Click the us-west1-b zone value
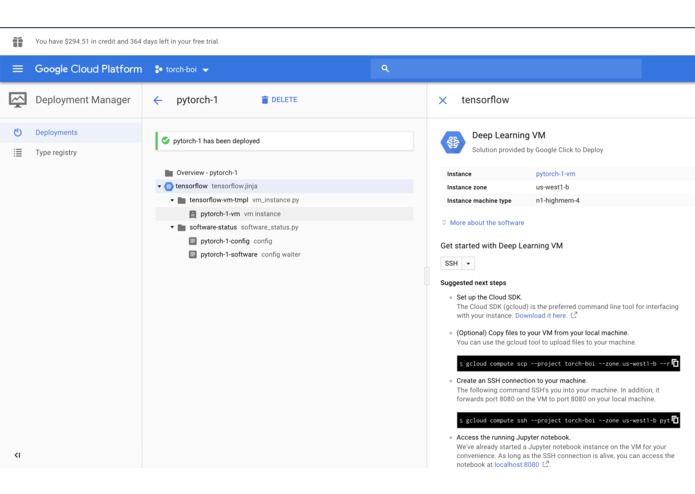The image size is (695, 494). pyautogui.click(x=552, y=187)
